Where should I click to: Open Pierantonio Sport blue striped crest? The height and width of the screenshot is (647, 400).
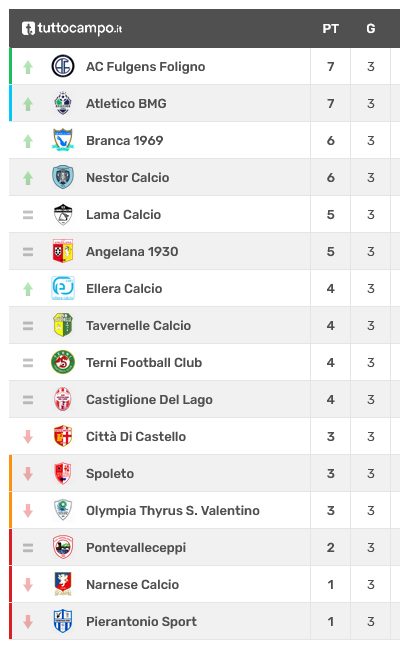pyautogui.click(x=63, y=621)
